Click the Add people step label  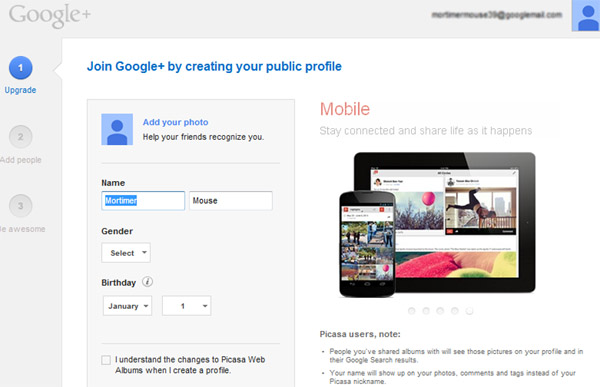(x=21, y=160)
